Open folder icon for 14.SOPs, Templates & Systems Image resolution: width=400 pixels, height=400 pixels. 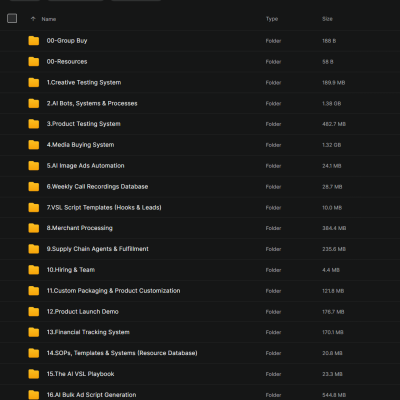(34, 353)
